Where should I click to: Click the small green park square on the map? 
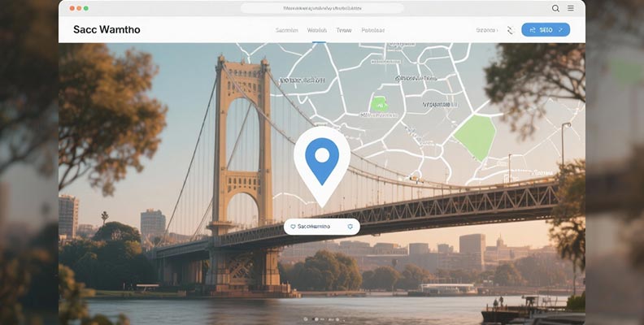tap(379, 104)
